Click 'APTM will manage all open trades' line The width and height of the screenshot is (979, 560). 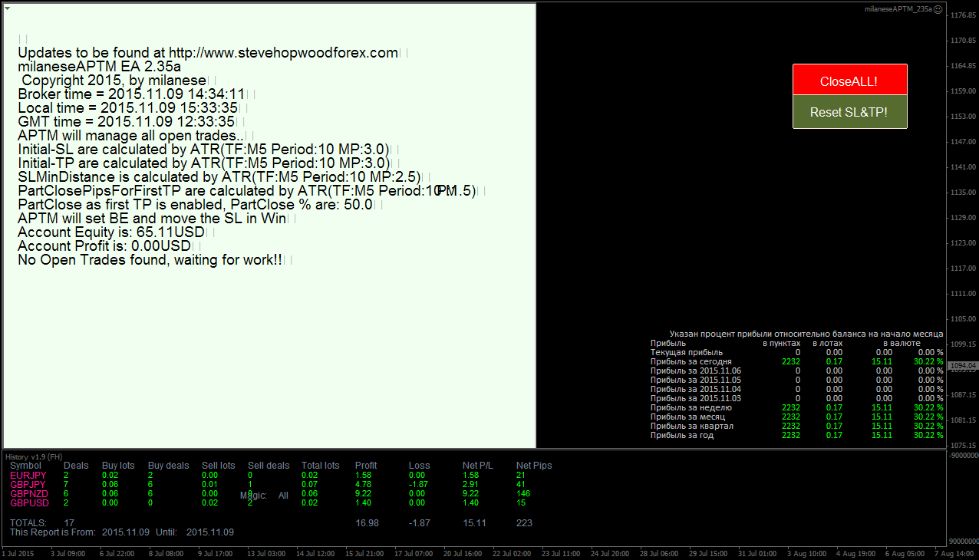point(130,136)
